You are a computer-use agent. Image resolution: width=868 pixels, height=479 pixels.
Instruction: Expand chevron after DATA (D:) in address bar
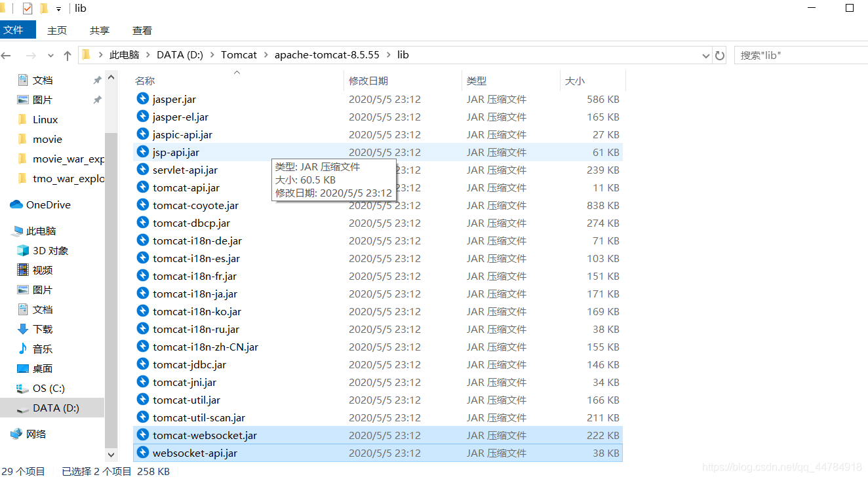pyautogui.click(x=212, y=55)
